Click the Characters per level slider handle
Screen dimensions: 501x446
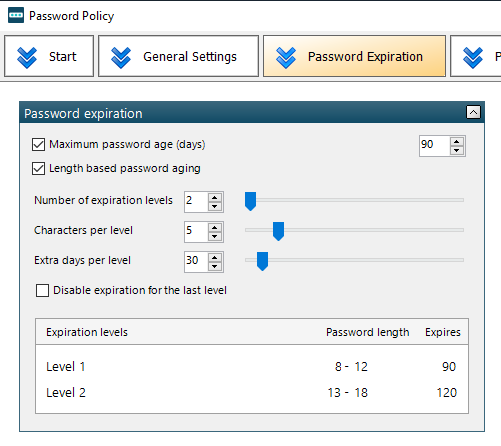(278, 231)
